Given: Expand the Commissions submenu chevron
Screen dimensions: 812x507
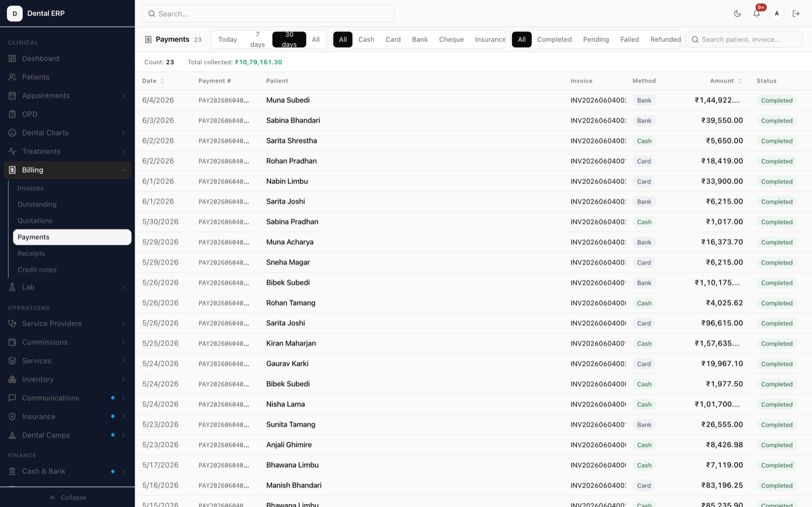Looking at the screenshot, I should (123, 342).
